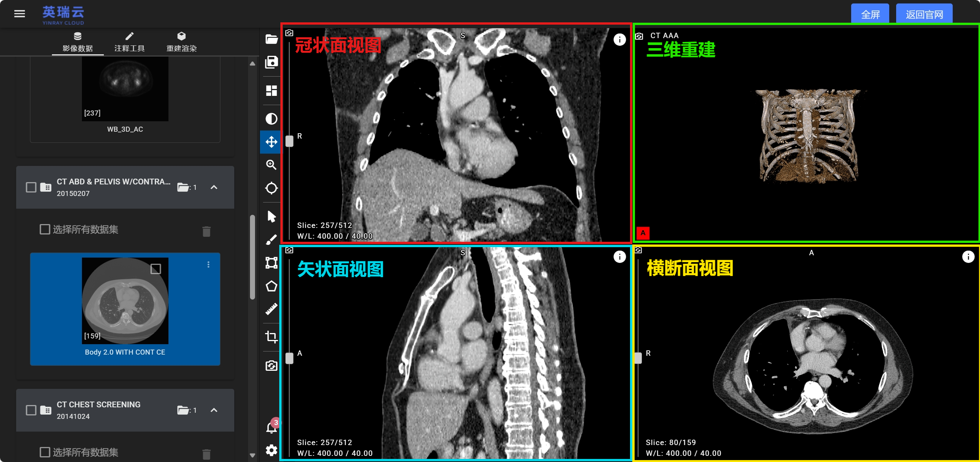Show info for sagittal view

619,256
